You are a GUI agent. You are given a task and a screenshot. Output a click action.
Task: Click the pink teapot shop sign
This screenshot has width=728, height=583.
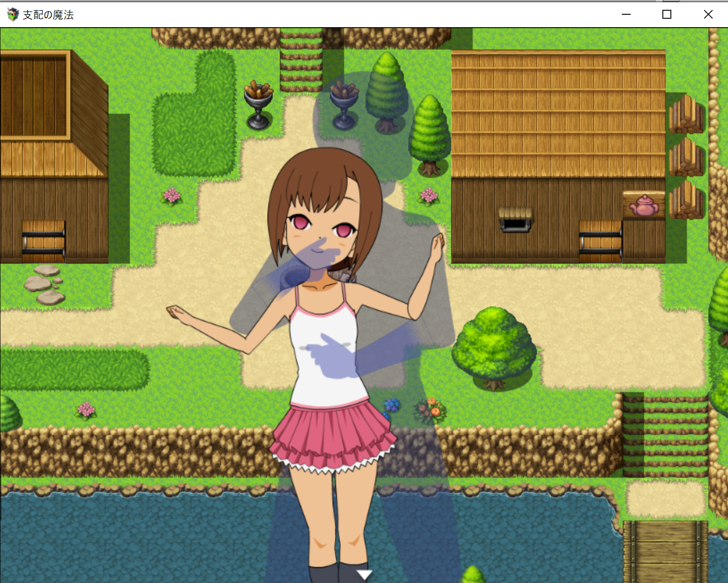pyautogui.click(x=644, y=205)
